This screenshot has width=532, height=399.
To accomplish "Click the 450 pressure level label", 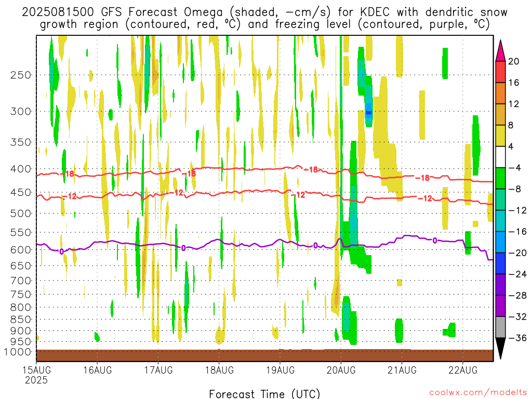I will point(21,192).
